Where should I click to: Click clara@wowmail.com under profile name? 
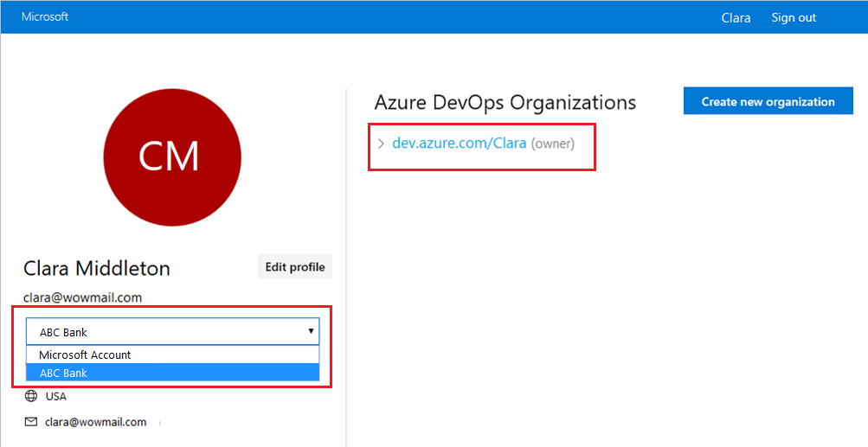pyautogui.click(x=82, y=297)
